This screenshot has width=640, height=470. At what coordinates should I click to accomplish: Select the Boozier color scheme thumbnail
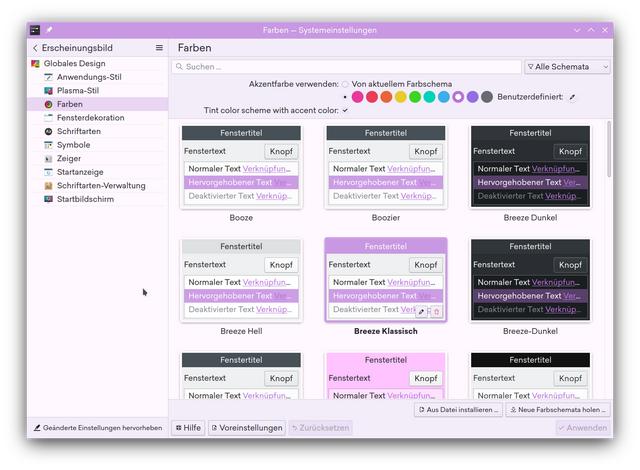pyautogui.click(x=386, y=166)
